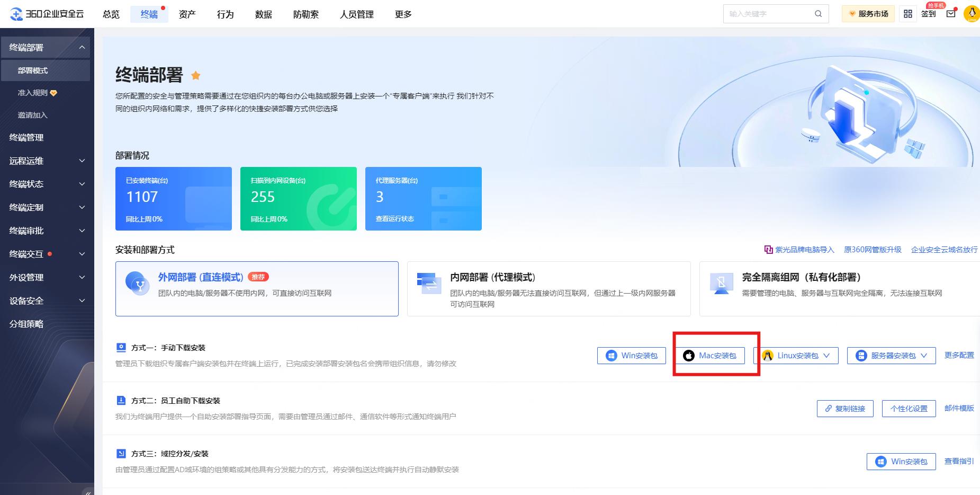Collapse the 终端部署 sidebar section
The width and height of the screenshot is (980, 495).
pos(82,47)
